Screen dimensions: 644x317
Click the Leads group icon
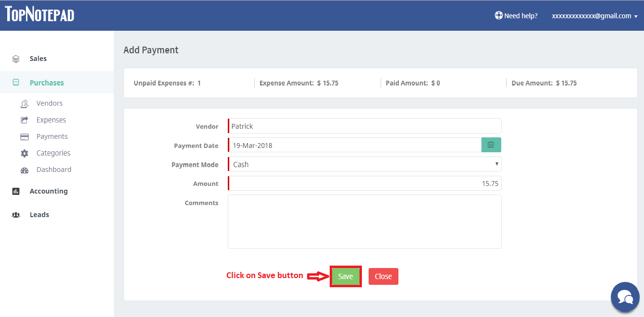[x=16, y=215]
